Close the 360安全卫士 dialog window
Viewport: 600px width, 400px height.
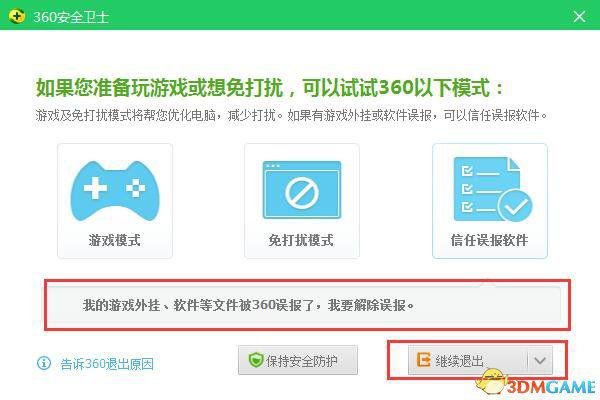579,16
